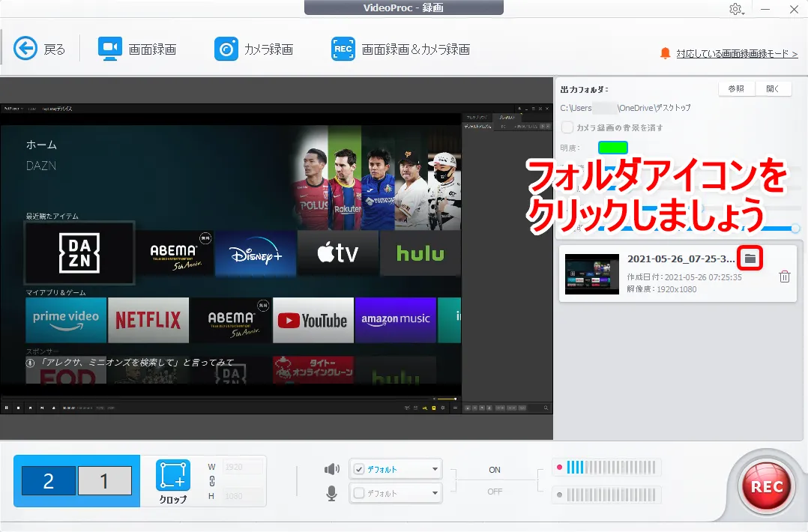
Task: Click the green color swatch
Action: click(612, 148)
